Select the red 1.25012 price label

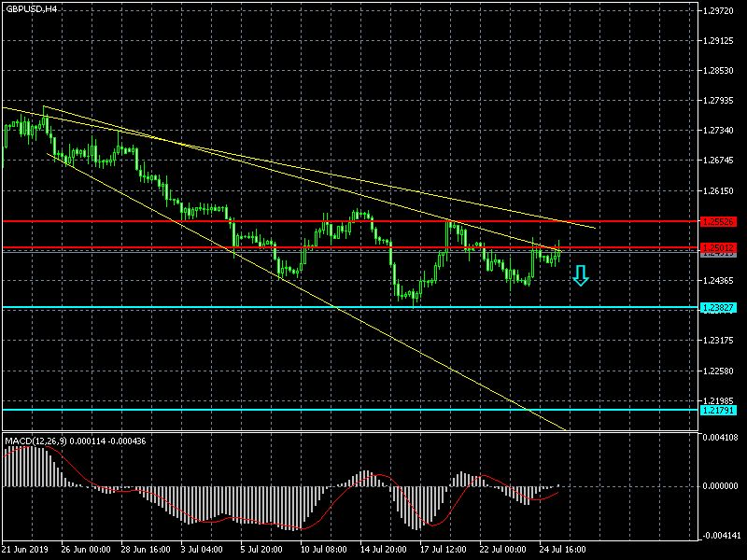point(718,247)
